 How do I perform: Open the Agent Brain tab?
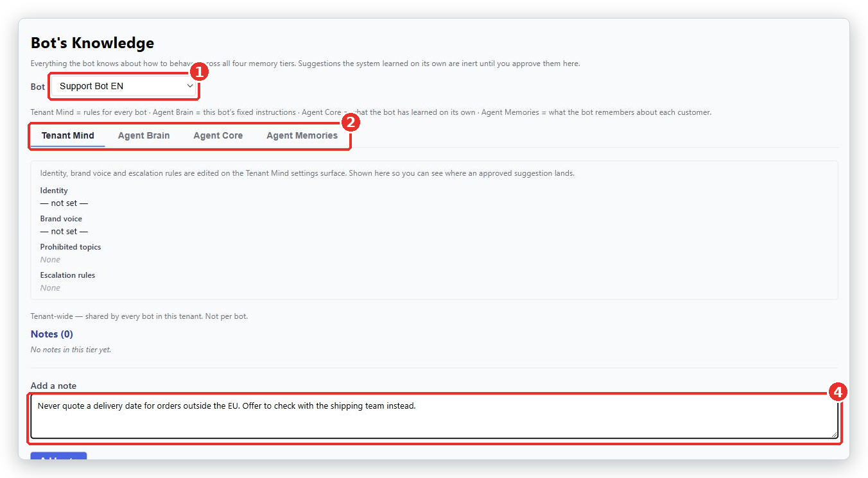[x=144, y=135]
